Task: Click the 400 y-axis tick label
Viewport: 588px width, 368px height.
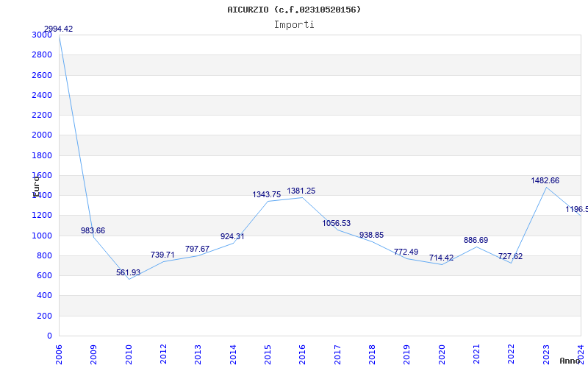Action: tap(44, 296)
